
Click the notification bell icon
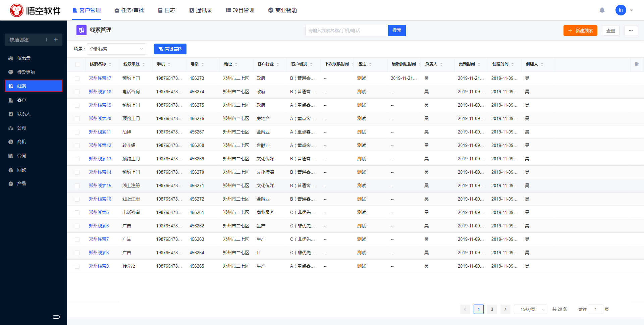click(602, 10)
